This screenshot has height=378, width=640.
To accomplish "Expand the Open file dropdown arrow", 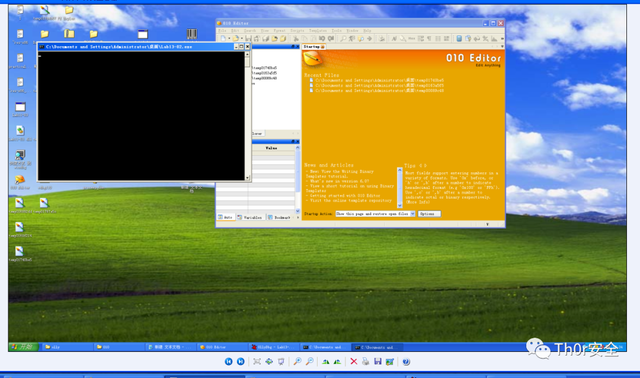I will coord(242,38).
